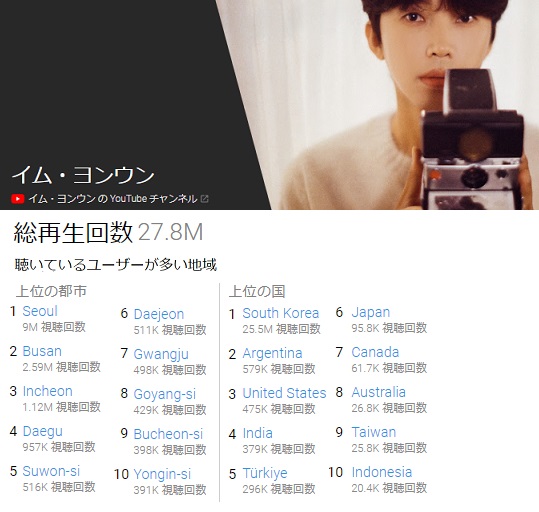This screenshot has height=512, width=539.
Task: Open the Seoul city link
Action: (40, 311)
